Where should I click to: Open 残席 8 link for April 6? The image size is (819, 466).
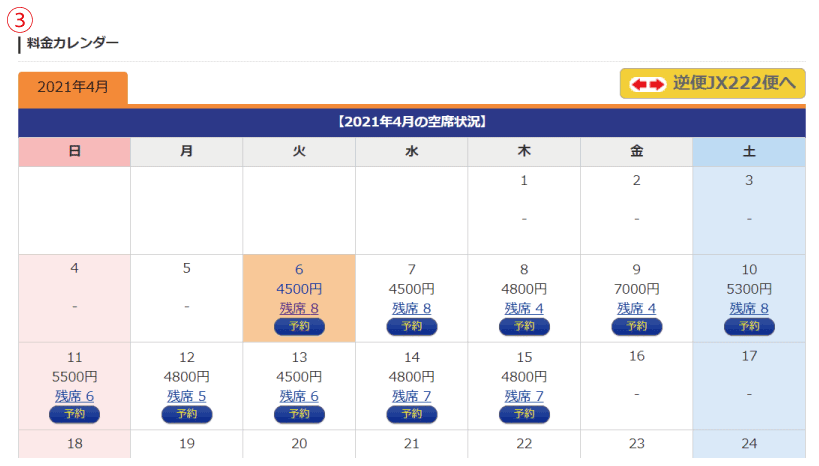point(299,308)
